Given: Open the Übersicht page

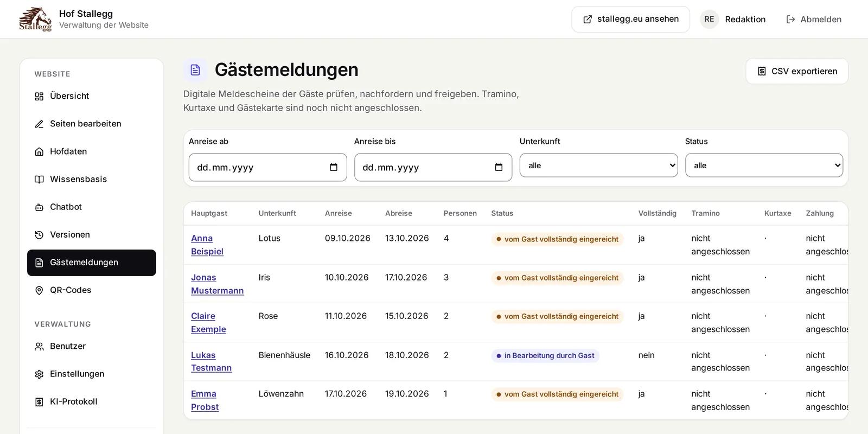Looking at the screenshot, I should pyautogui.click(x=92, y=96).
